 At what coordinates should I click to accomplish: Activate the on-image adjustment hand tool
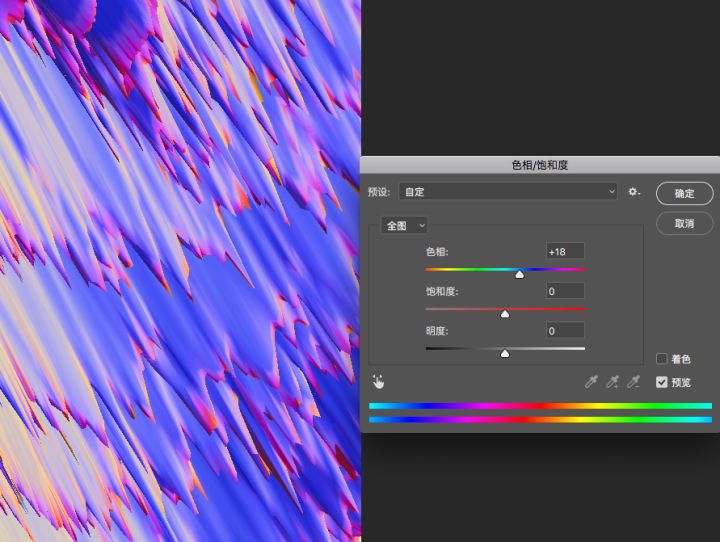[378, 382]
